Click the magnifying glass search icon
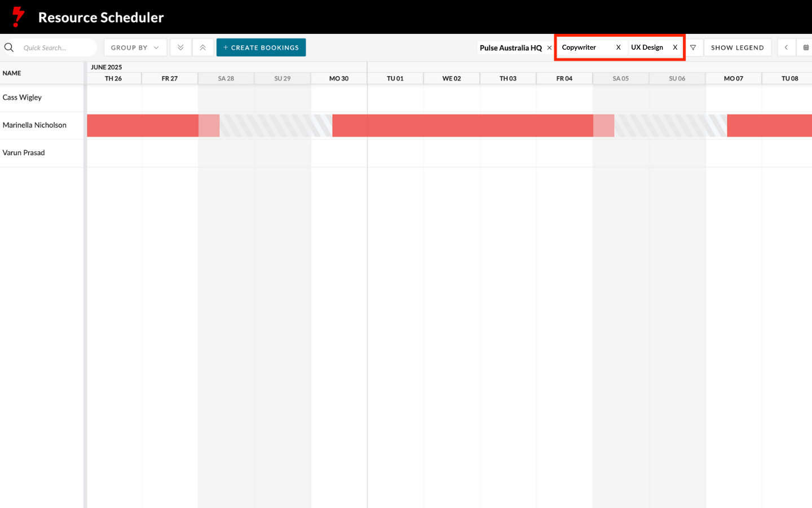Viewport: 812px width, 508px height. pos(9,47)
